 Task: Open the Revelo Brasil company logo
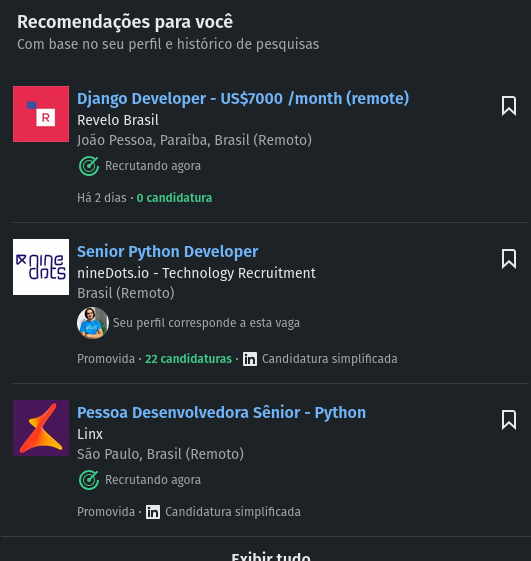pos(41,114)
